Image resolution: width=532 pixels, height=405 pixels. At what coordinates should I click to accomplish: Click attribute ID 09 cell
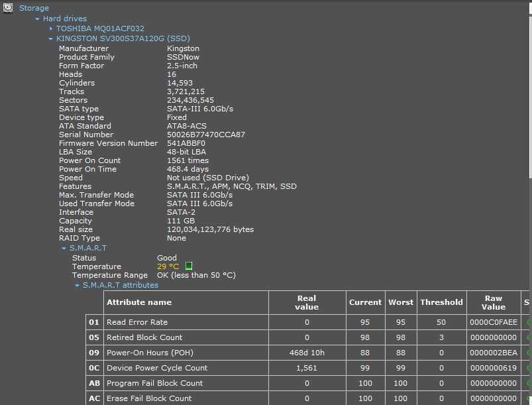(x=94, y=353)
